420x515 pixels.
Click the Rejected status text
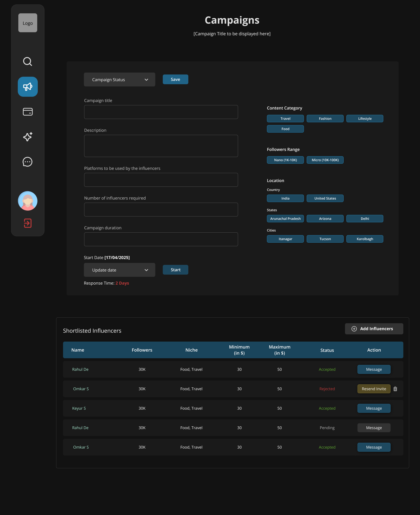327,389
